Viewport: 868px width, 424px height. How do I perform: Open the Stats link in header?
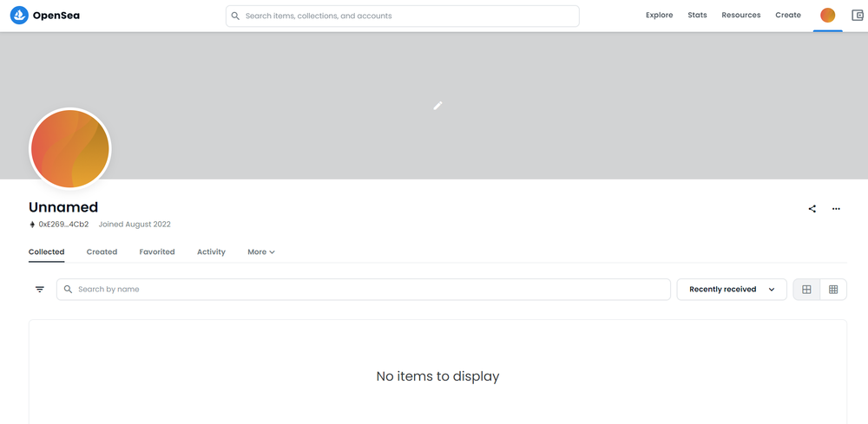[x=698, y=16]
